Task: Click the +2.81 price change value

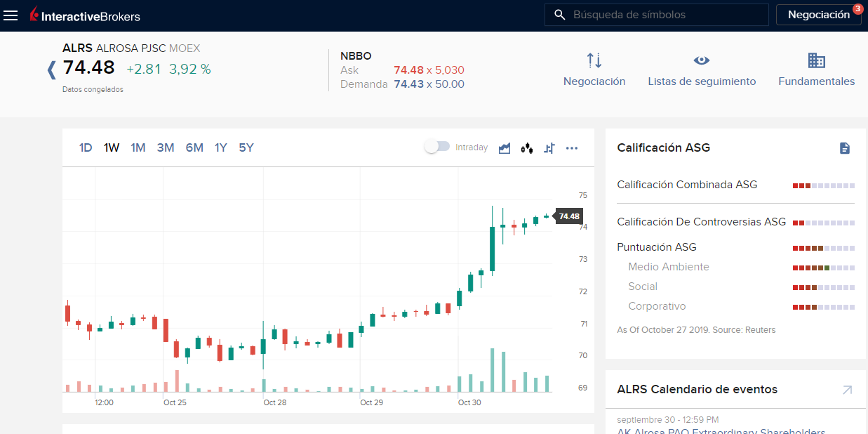Action: click(143, 69)
